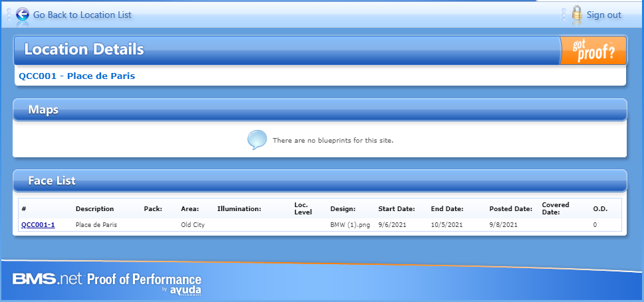Click the blue back arrow icon

pyautogui.click(x=23, y=14)
